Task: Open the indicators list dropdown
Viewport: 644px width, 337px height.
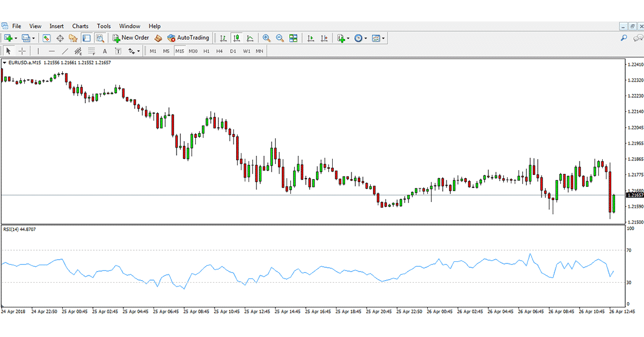Action: coord(348,38)
